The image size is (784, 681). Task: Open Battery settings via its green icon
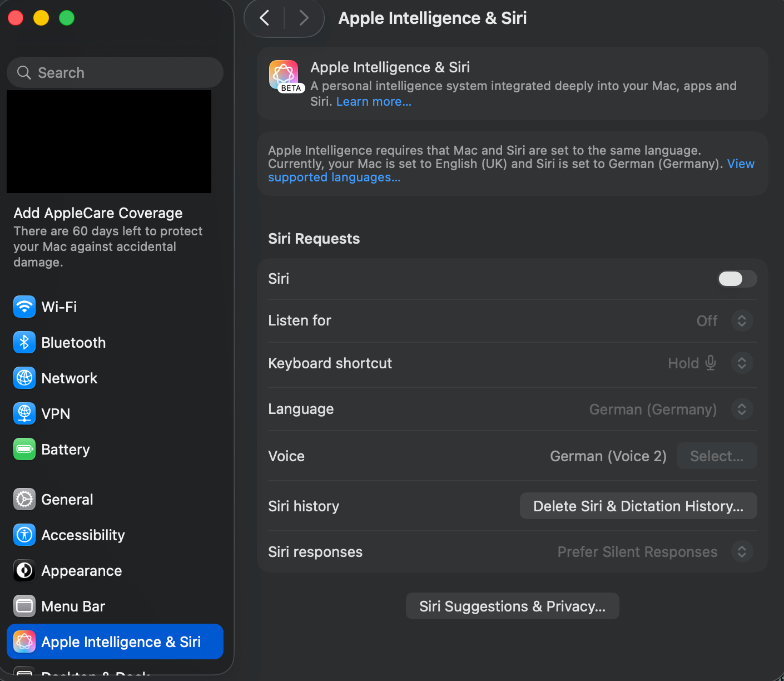tap(24, 449)
